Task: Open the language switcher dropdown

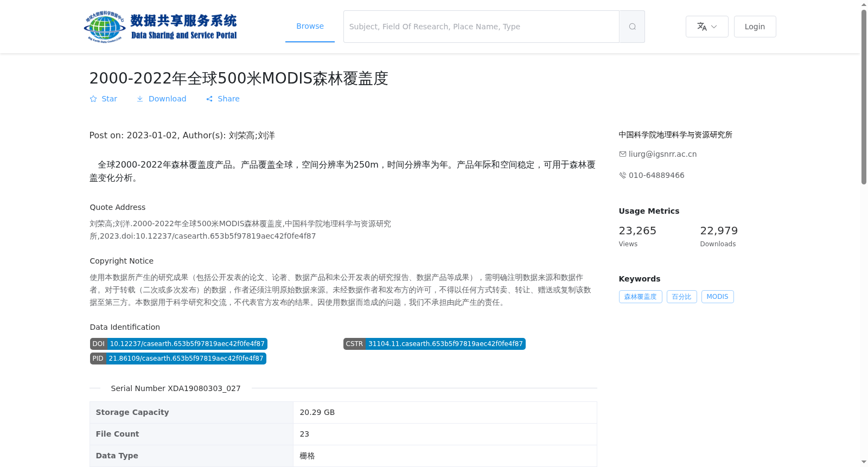Action: tap(707, 27)
